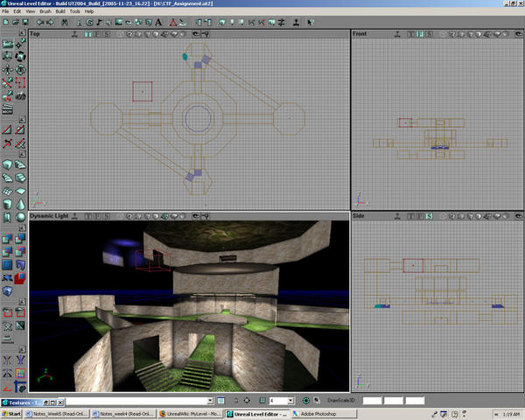
Task: Click the Clip Selected Brush icon
Action: click(7, 129)
